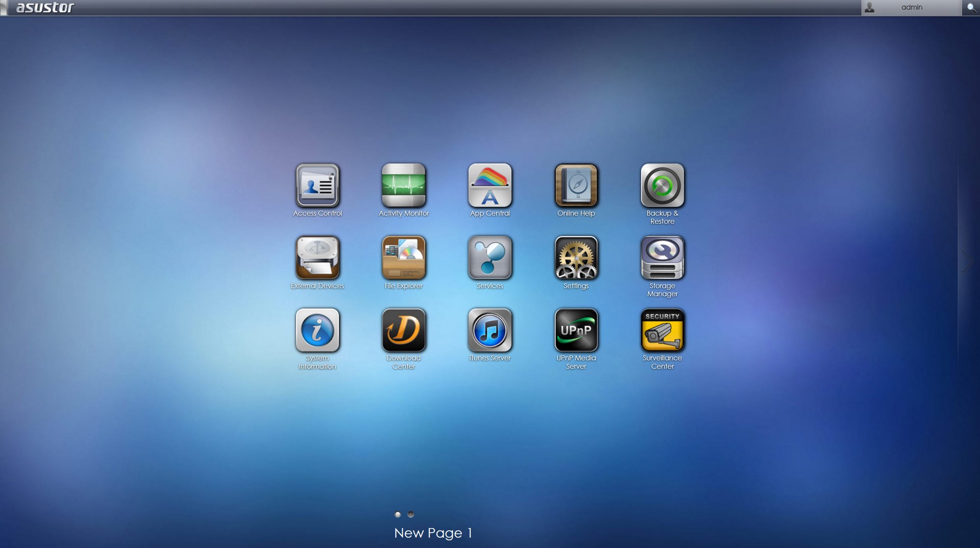This screenshot has height=548, width=980.
Task: Open the Access Control app
Action: [317, 185]
